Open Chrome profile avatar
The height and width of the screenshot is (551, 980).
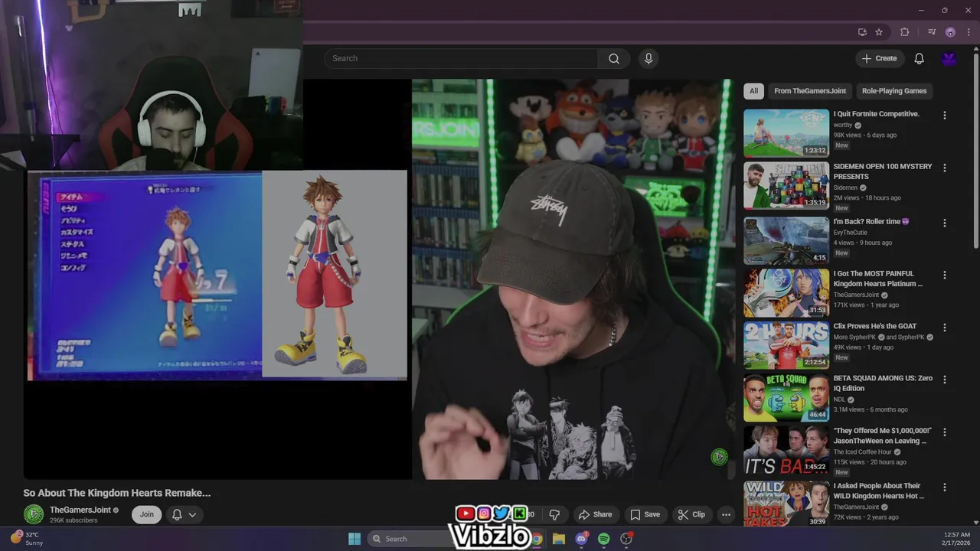(x=950, y=32)
